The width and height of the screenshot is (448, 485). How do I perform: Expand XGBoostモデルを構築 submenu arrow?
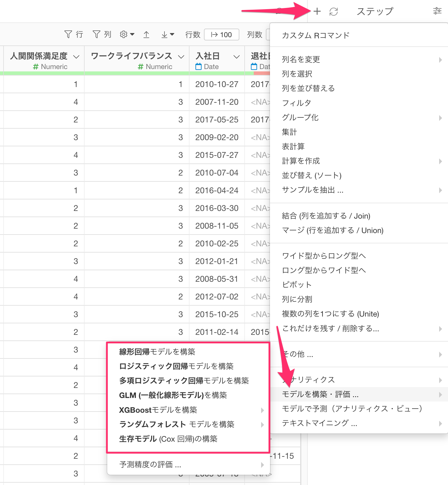coord(262,410)
